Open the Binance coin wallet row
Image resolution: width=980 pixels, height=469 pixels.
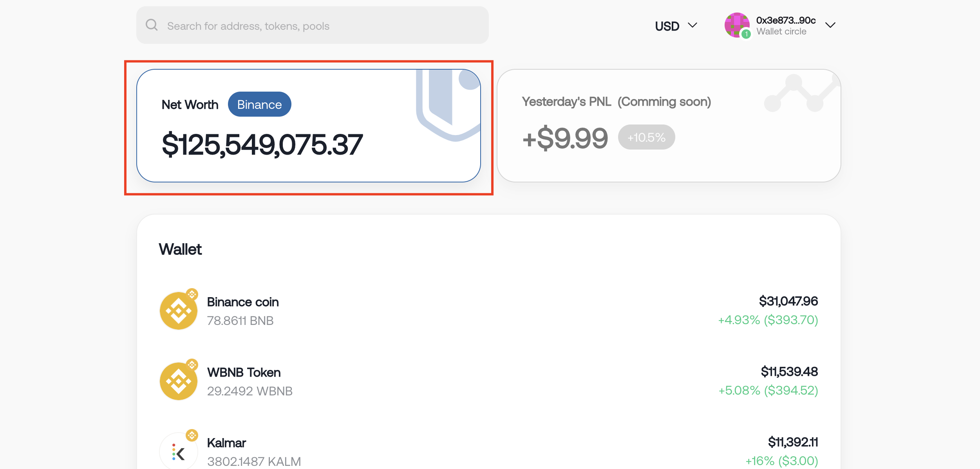click(488, 310)
